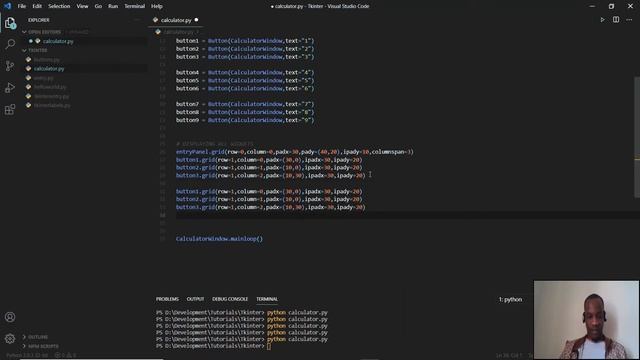640x360 pixels.
Task: Open the Search view icon
Action: (x=10, y=44)
